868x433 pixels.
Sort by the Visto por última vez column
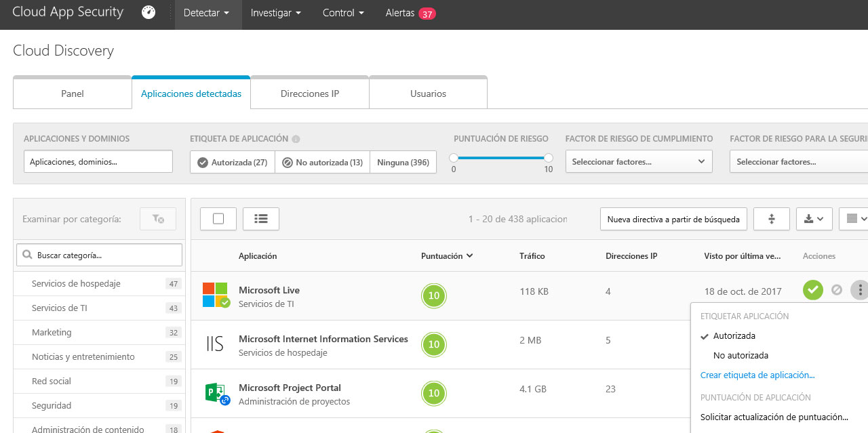[x=743, y=256]
